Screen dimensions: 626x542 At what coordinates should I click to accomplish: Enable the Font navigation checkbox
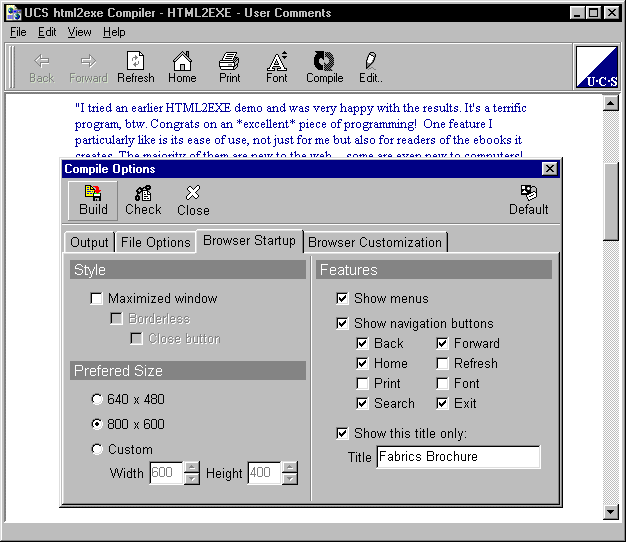coord(442,383)
